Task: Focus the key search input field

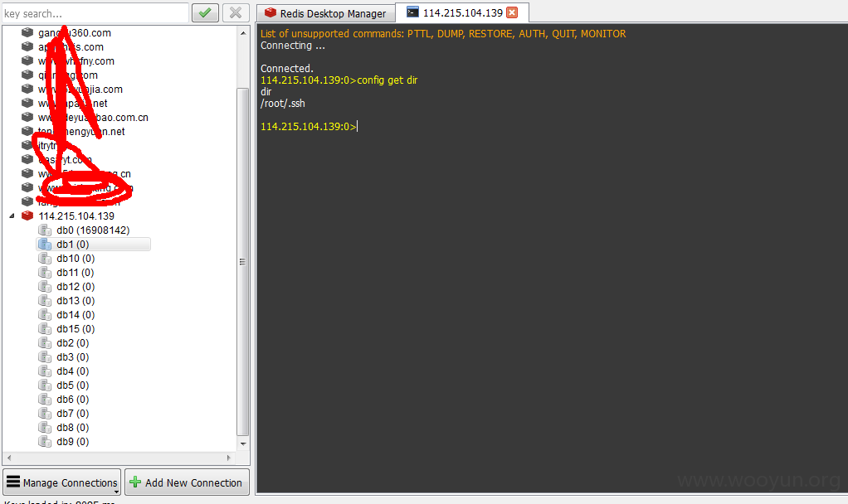Action: (x=95, y=13)
